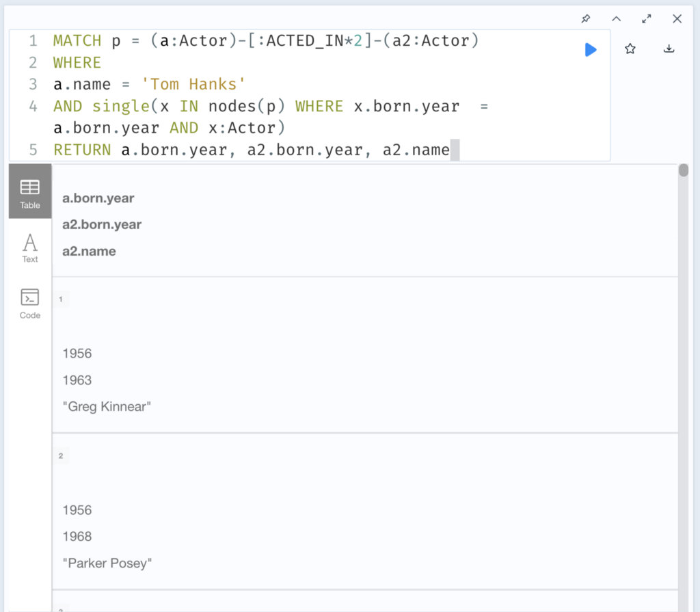This screenshot has height=612, width=700.
Task: Click the a2.name column header
Action: pyautogui.click(x=89, y=251)
